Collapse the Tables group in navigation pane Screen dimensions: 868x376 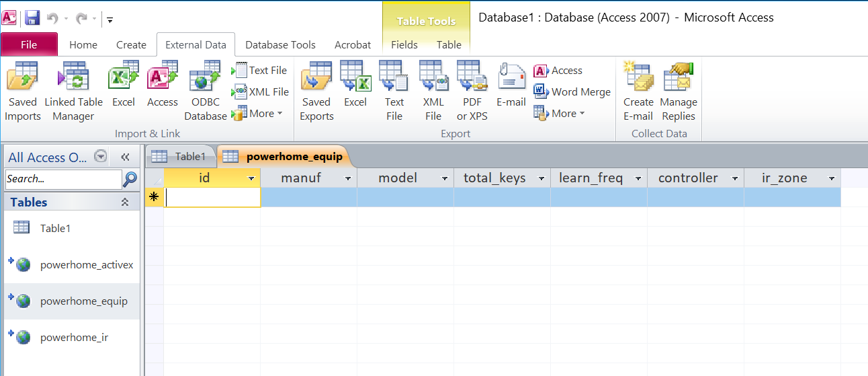pos(125,202)
